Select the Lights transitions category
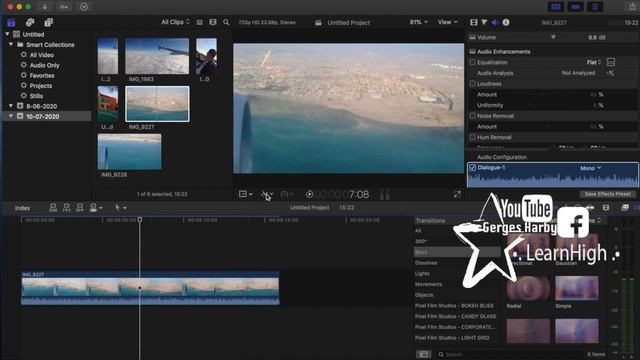 pos(422,273)
